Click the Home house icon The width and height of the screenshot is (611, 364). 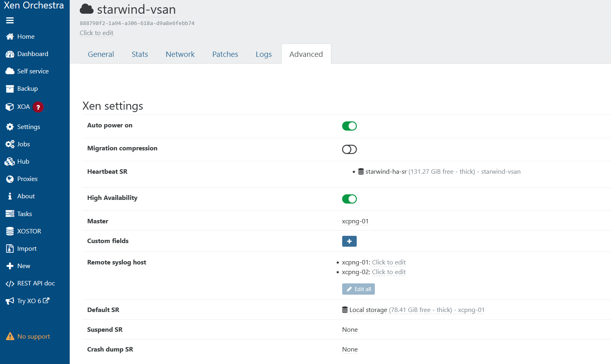[10, 37]
